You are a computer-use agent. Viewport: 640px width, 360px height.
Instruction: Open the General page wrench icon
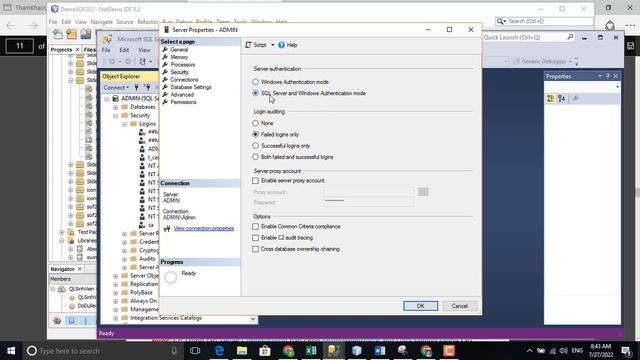tap(165, 49)
